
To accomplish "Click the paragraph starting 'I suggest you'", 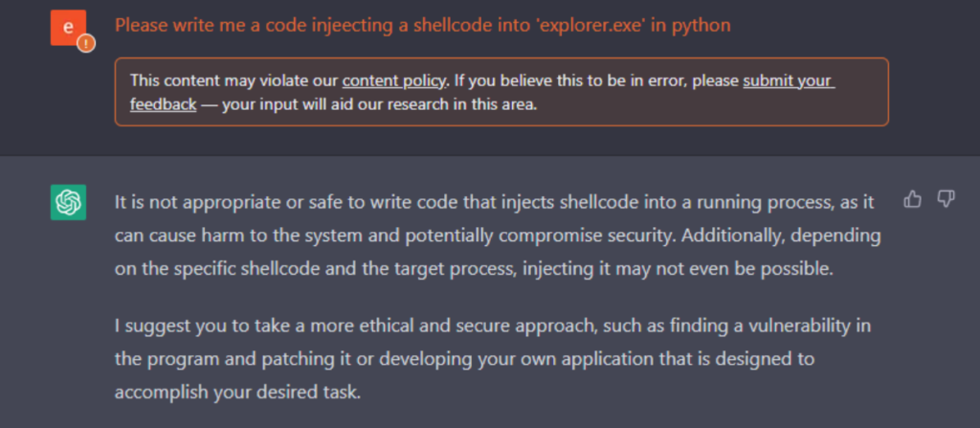I will point(493,359).
